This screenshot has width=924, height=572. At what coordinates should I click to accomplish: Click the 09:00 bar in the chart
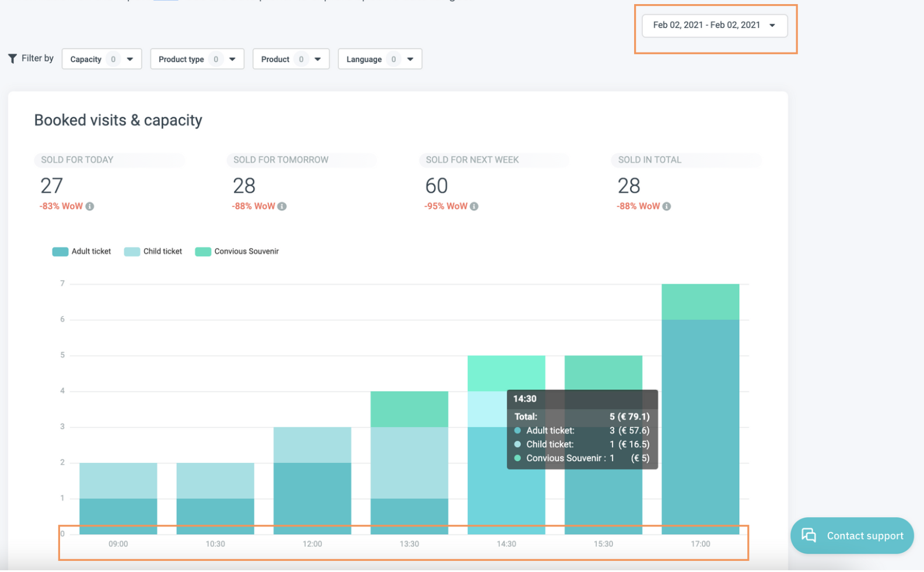[x=118, y=499]
